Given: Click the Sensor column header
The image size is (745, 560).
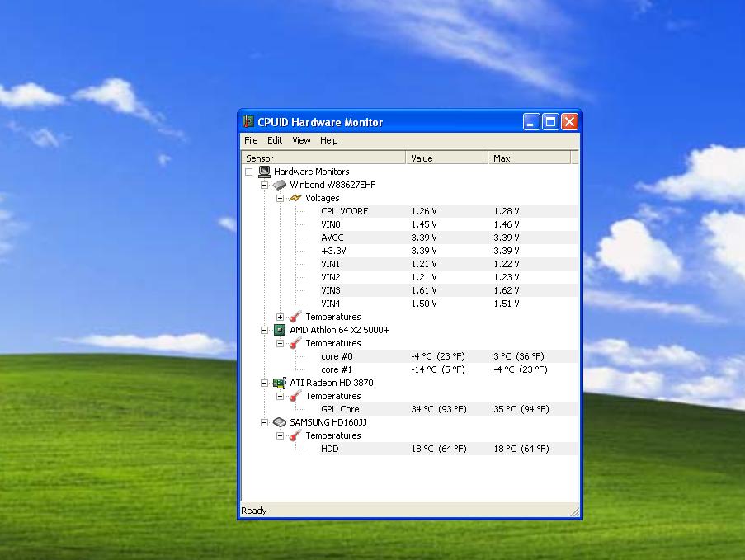Looking at the screenshot, I should point(323,158).
